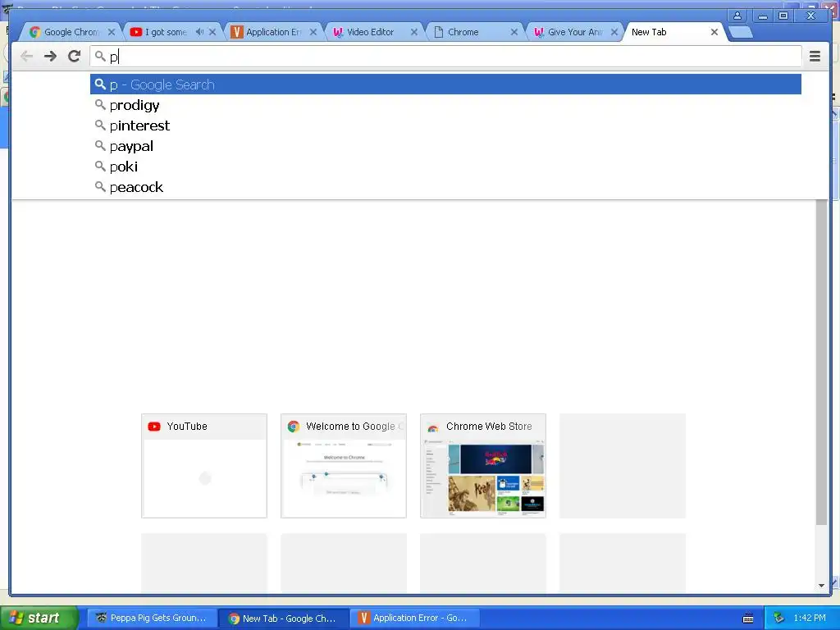Viewport: 840px width, 630px height.
Task: Click in the address bar input
Action: coord(445,57)
